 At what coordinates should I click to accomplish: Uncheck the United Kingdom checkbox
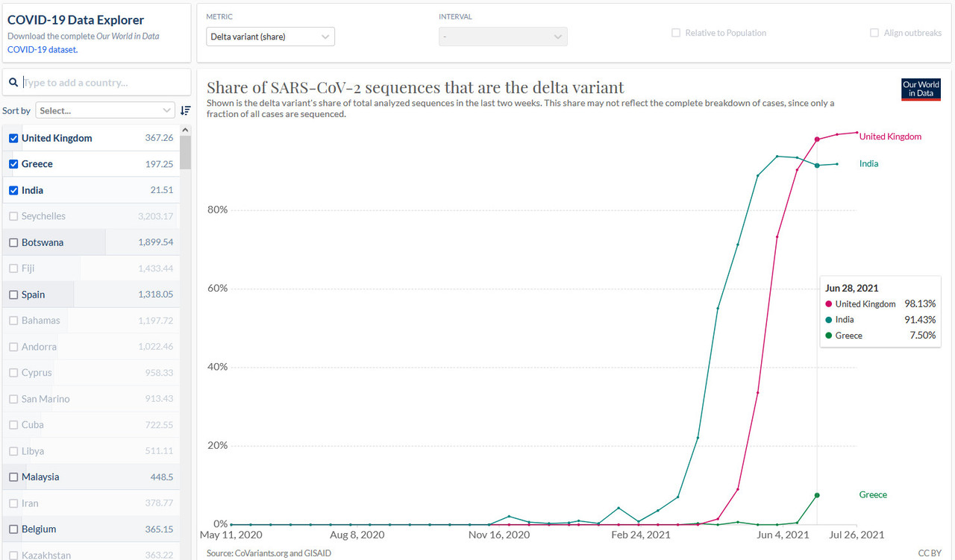coord(13,138)
